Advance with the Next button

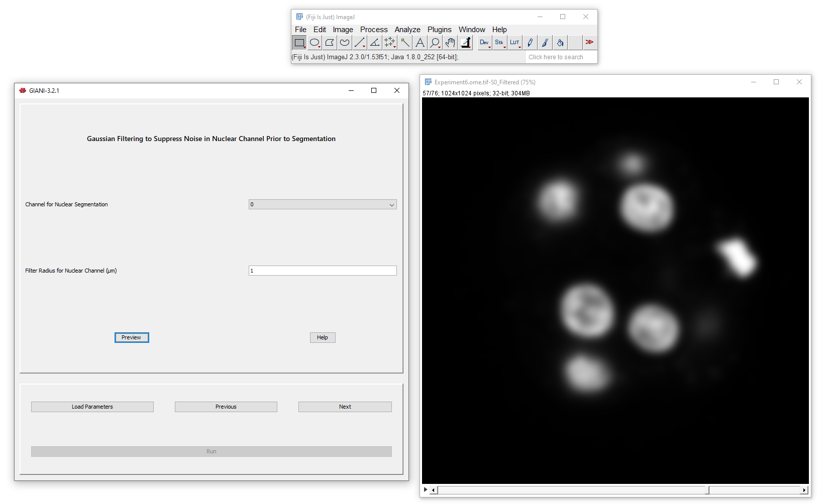click(x=345, y=407)
